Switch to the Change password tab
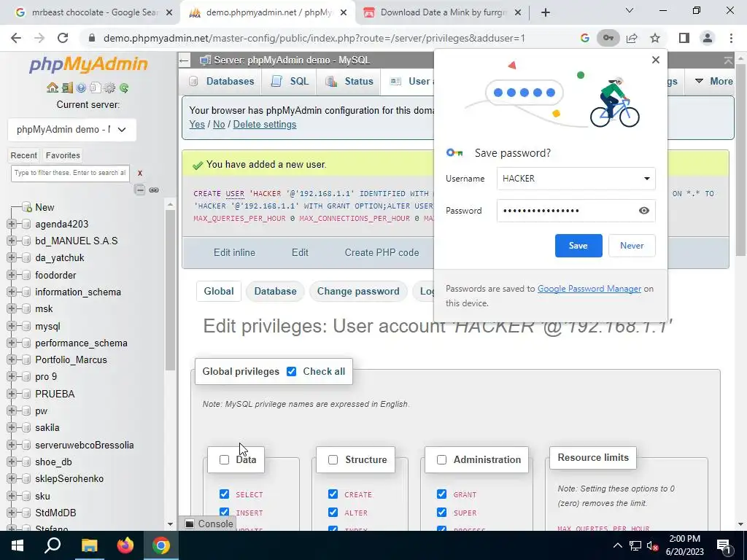This screenshot has height=560, width=747. click(x=358, y=292)
